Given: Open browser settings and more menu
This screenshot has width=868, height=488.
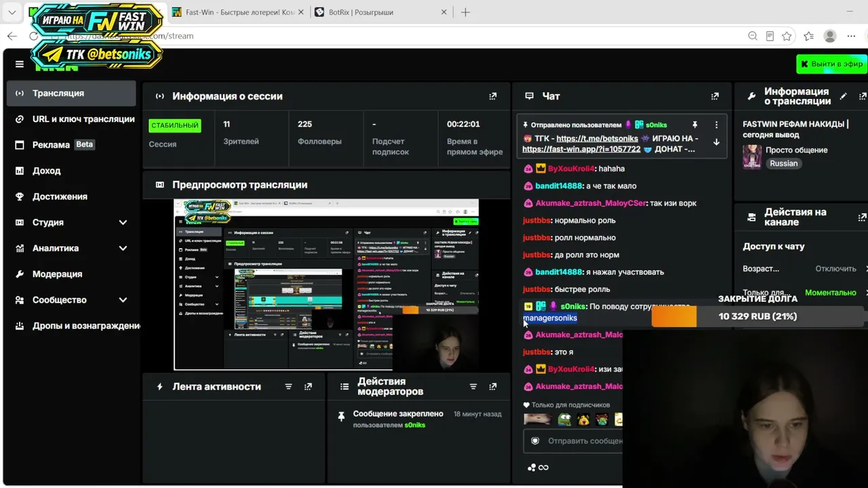Looking at the screenshot, I should 852,36.
